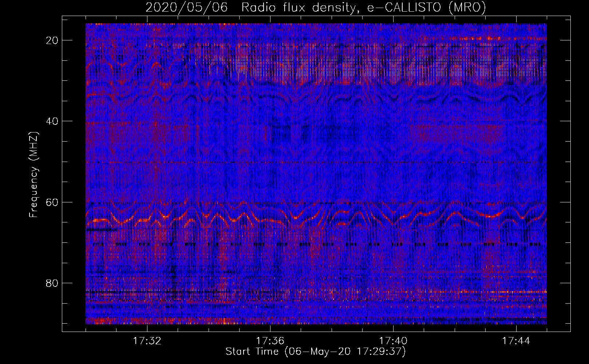Click the 17:40 time tick label

pyautogui.click(x=393, y=341)
